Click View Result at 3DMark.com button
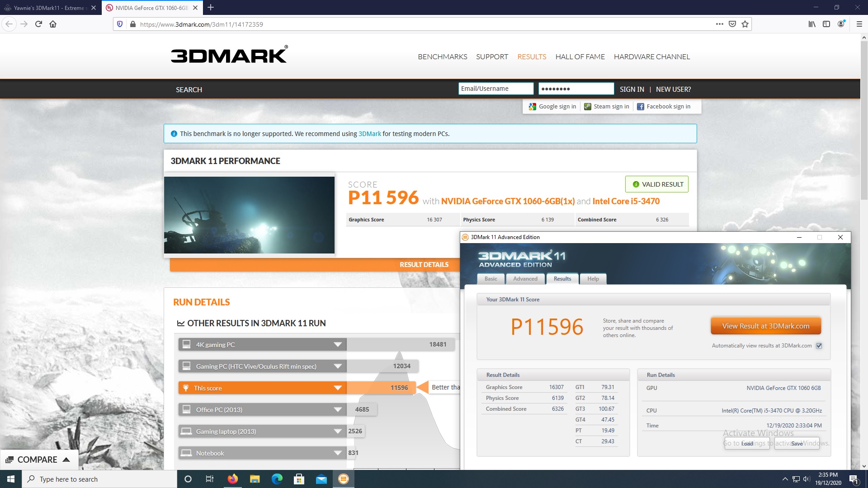Screen dimensions: 868x488 (x=765, y=326)
